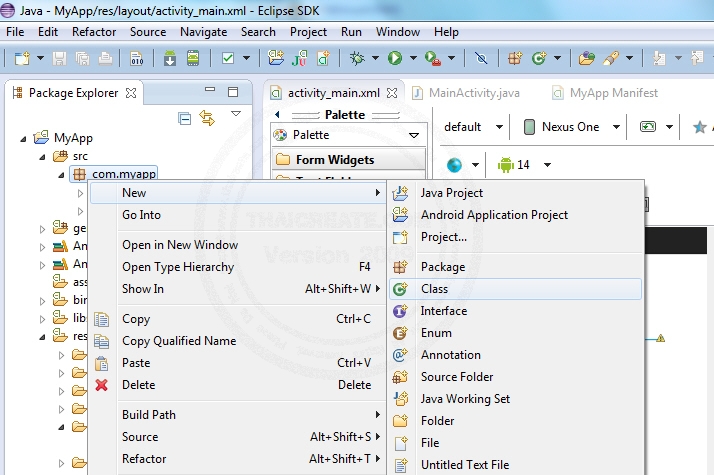
Task: Toggle Link with Editor in Package Explorer
Action: (207, 118)
